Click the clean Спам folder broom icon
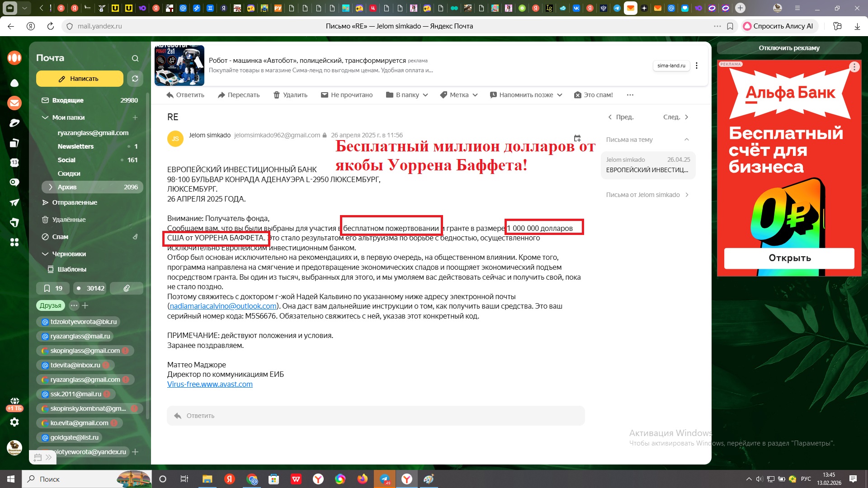Screen dimensions: 868x488 point(135,237)
